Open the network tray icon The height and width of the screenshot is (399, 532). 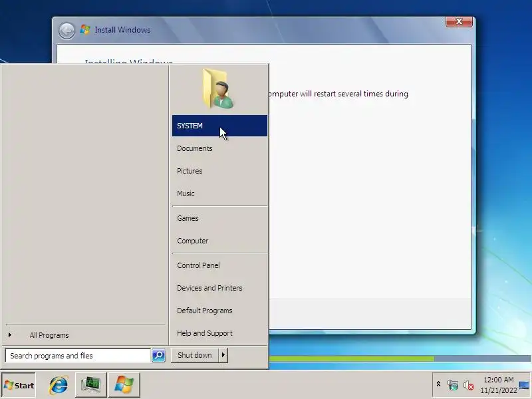[453, 385]
